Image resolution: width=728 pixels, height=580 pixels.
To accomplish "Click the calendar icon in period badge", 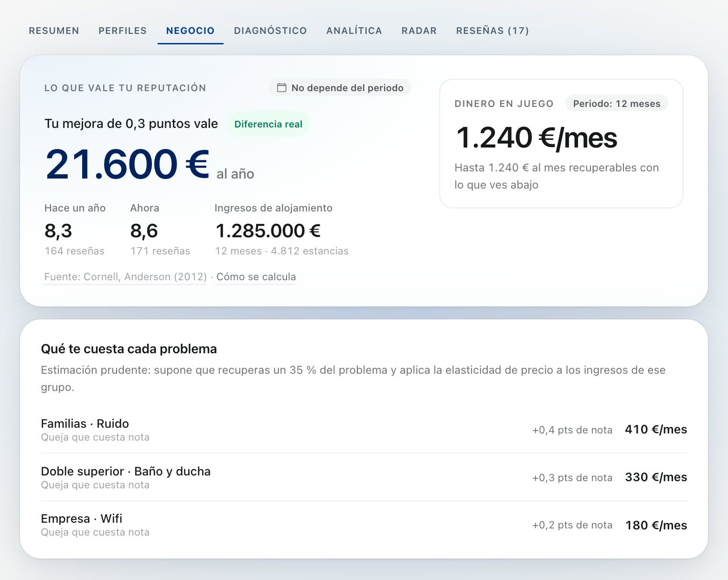I will (x=282, y=88).
